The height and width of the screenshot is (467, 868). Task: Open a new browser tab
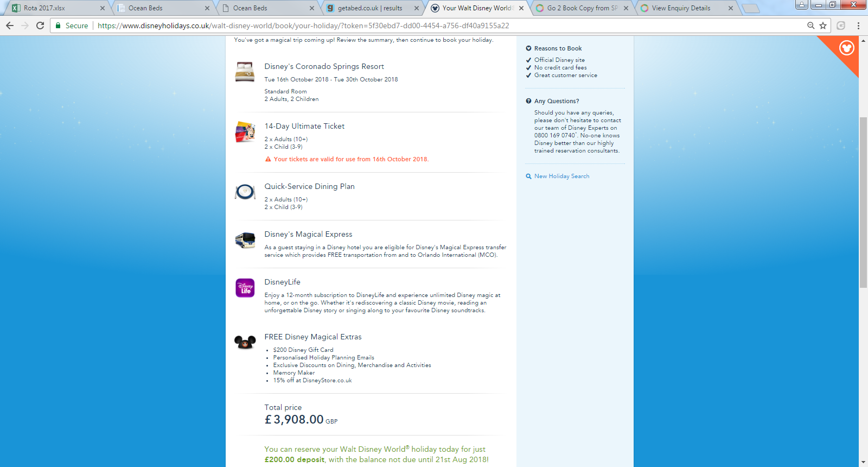(x=750, y=8)
